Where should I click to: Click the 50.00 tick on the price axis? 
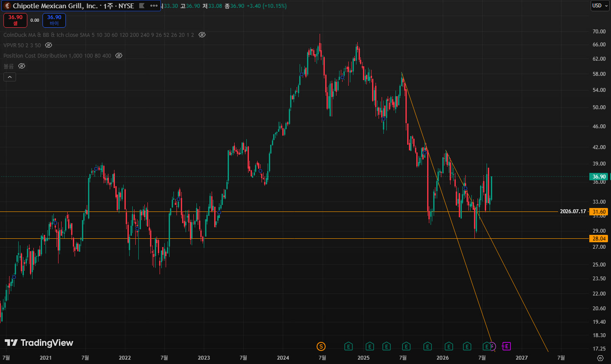(x=599, y=107)
